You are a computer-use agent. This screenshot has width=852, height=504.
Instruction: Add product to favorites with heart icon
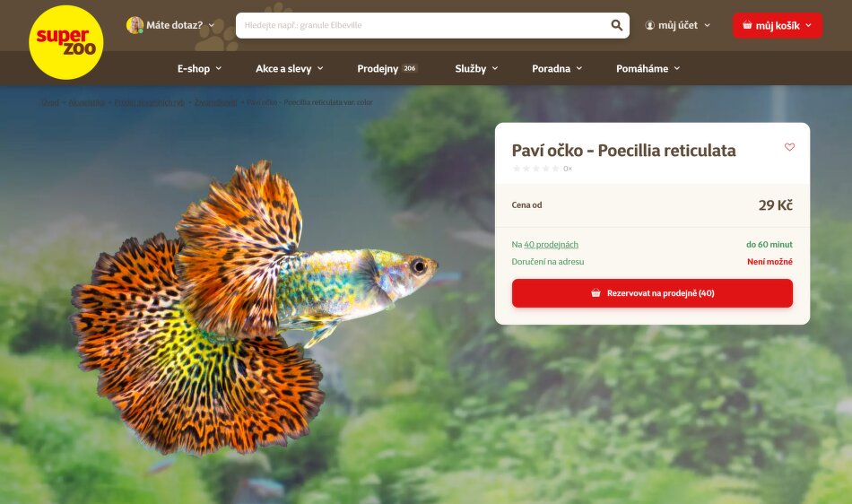pyautogui.click(x=789, y=147)
